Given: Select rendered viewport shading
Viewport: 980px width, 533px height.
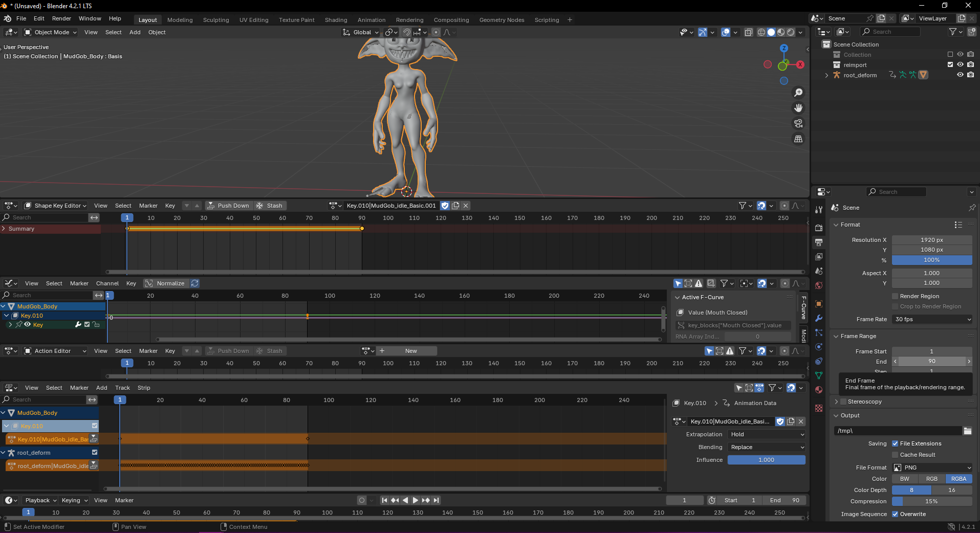Looking at the screenshot, I should pos(791,32).
